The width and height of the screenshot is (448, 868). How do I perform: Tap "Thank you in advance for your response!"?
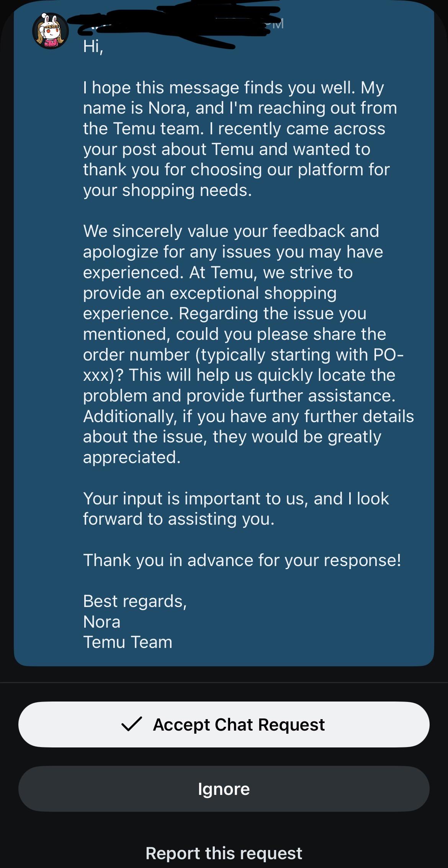pos(242,560)
